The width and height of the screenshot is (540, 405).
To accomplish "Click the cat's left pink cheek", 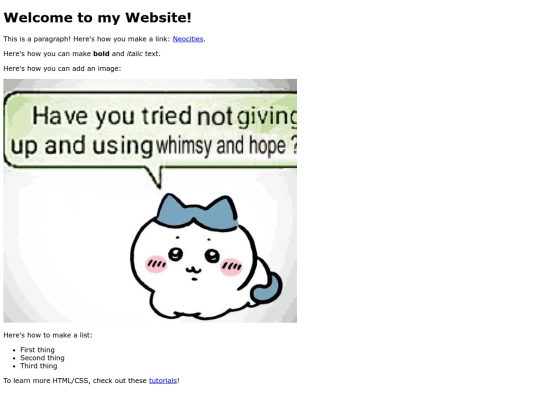I will tap(156, 264).
